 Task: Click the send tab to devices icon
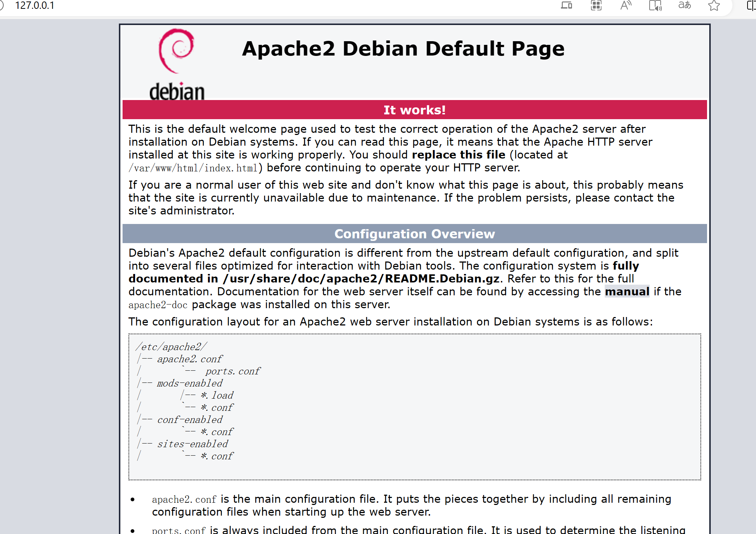[x=566, y=6]
